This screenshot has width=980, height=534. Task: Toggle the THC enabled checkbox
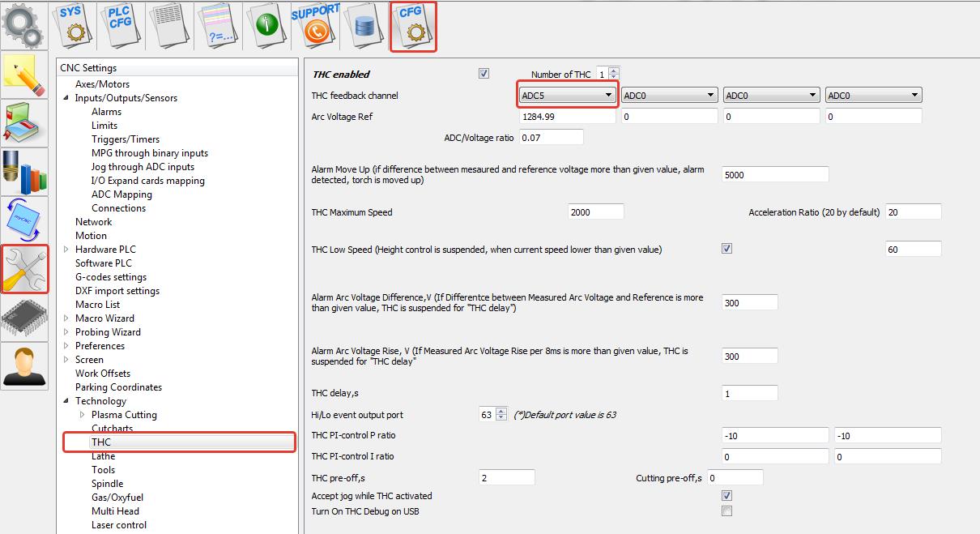pyautogui.click(x=484, y=74)
